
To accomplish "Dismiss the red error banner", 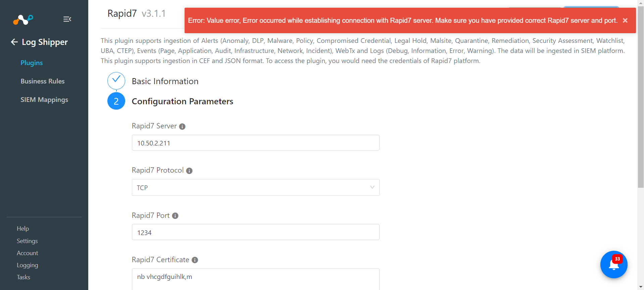I will coord(625,20).
